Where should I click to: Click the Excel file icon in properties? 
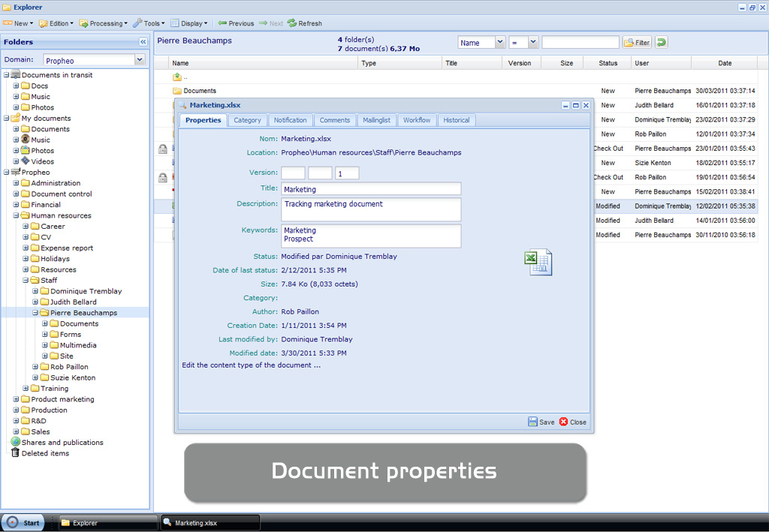[x=538, y=262]
